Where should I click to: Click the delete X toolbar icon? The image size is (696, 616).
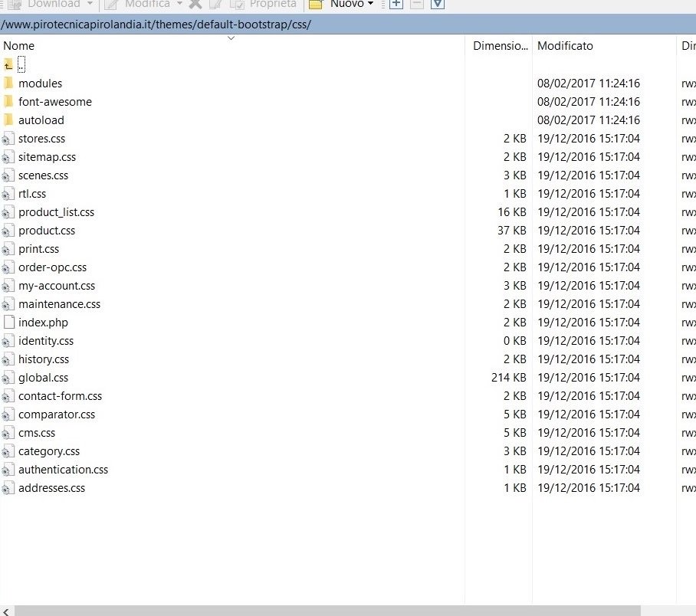195,4
